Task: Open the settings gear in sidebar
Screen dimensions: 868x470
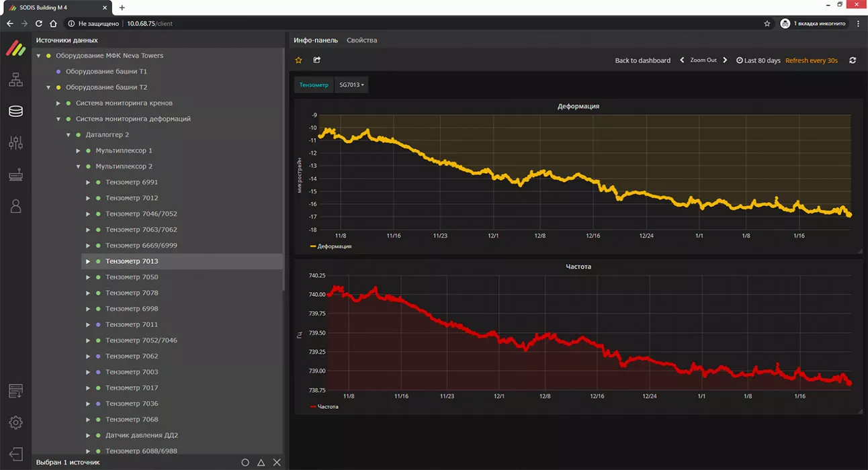Action: click(15, 422)
